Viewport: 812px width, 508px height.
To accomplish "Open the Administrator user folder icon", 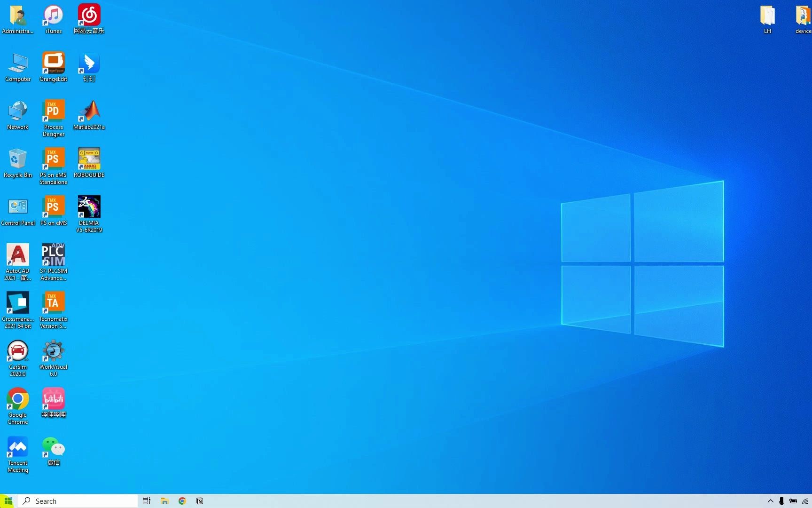I will pyautogui.click(x=18, y=19).
